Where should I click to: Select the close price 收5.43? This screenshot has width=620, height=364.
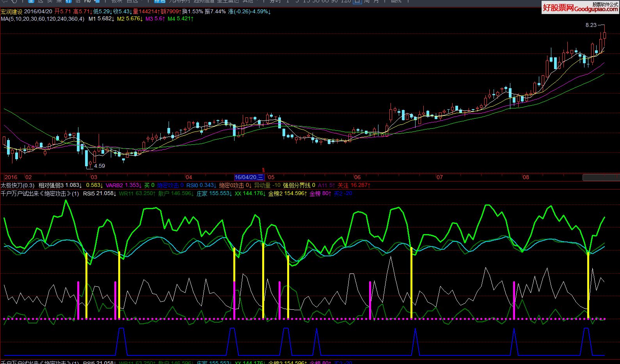(123, 12)
